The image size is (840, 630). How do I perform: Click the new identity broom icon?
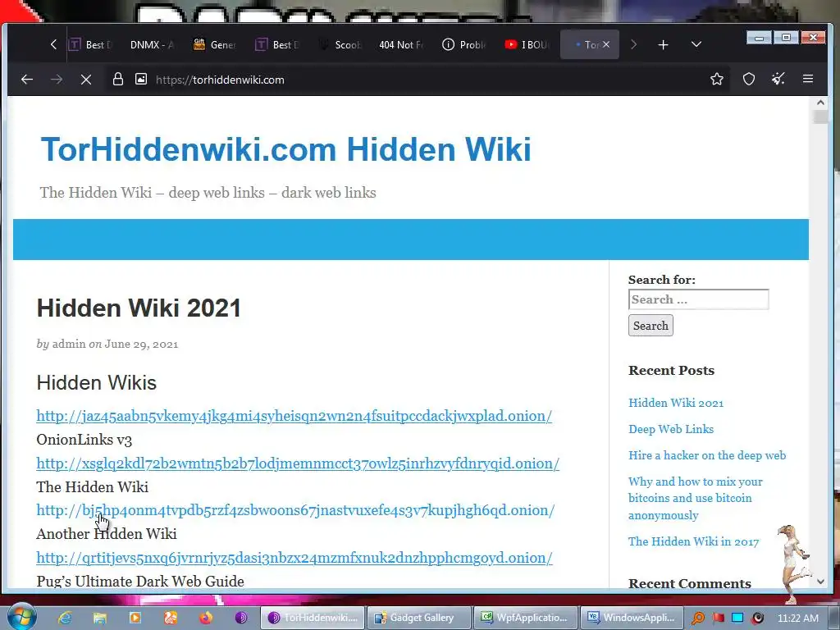coord(778,80)
